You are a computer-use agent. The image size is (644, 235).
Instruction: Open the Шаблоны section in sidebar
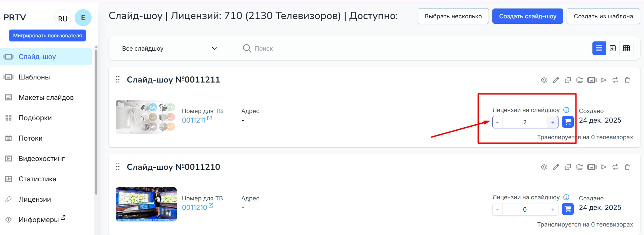(x=34, y=77)
